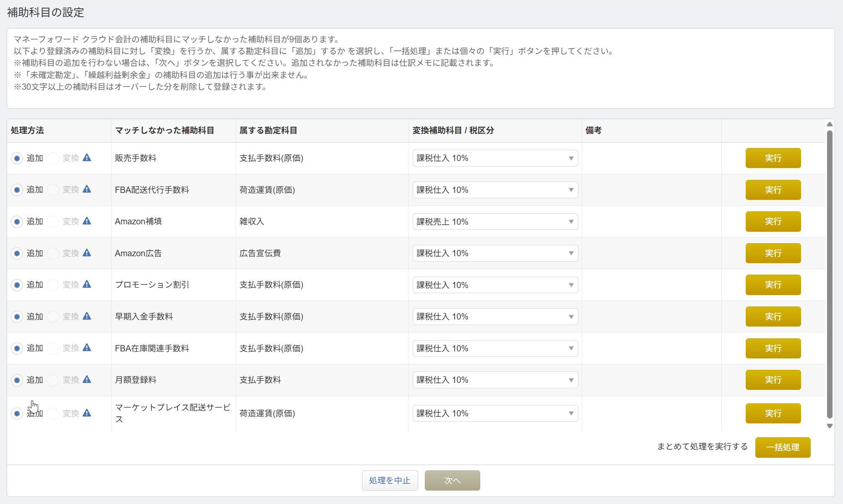The height and width of the screenshot is (504, 843).
Task: Click 処理を中止 button
Action: point(390,481)
